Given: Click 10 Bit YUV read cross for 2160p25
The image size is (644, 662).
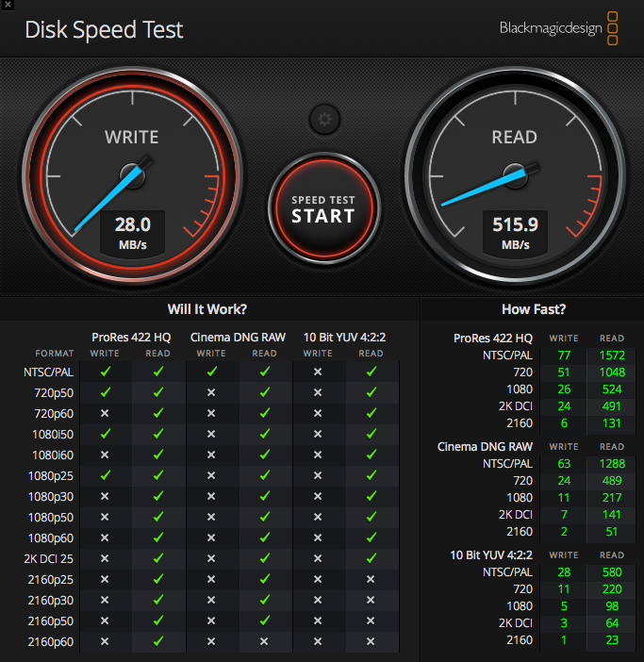Looking at the screenshot, I should pos(371,579).
